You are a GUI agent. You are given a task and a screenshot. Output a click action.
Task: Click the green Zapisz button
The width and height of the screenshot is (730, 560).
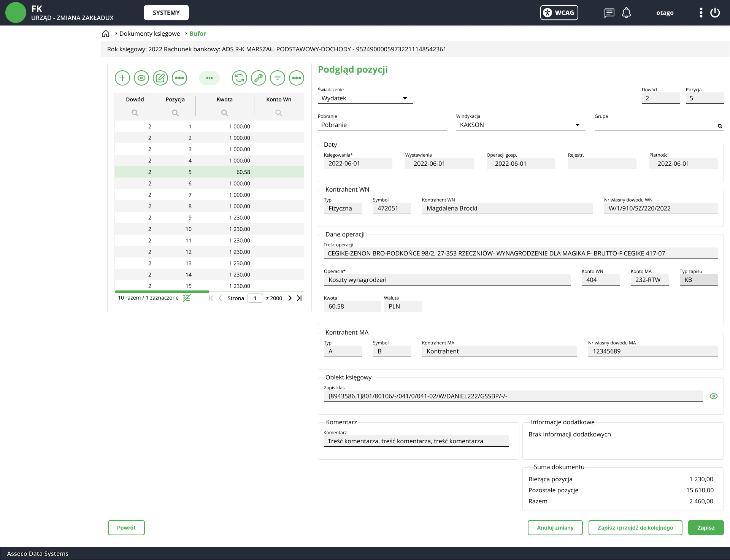click(x=706, y=528)
